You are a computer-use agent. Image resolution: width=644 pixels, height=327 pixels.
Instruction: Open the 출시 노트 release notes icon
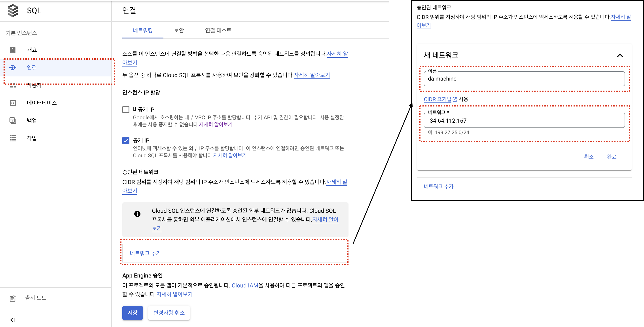click(x=13, y=298)
